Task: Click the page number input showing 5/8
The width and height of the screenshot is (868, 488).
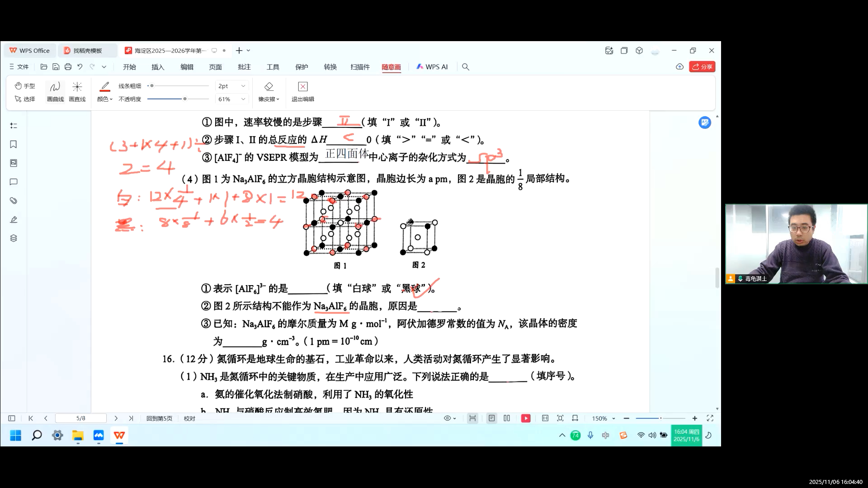Action: pos(80,418)
